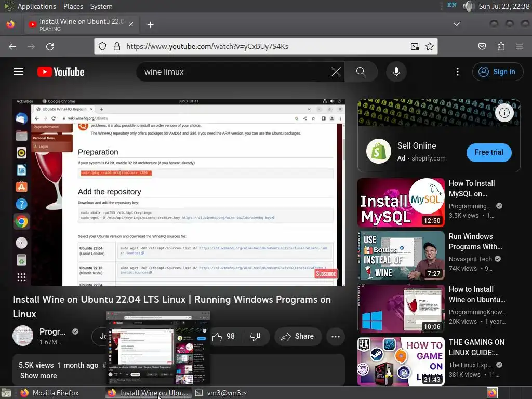
Task: Click the padlock site security icon
Action: [x=117, y=46]
